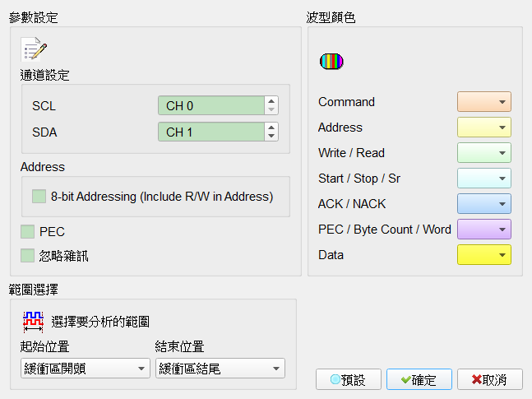Toggle the PEC checkbox
This screenshot has width=532, height=399.
(x=27, y=232)
